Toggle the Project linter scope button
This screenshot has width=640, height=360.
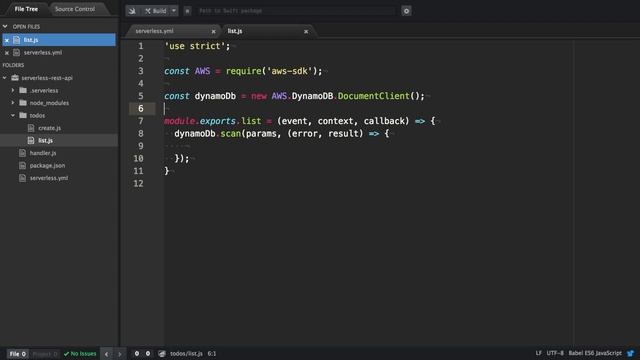click(x=44, y=354)
